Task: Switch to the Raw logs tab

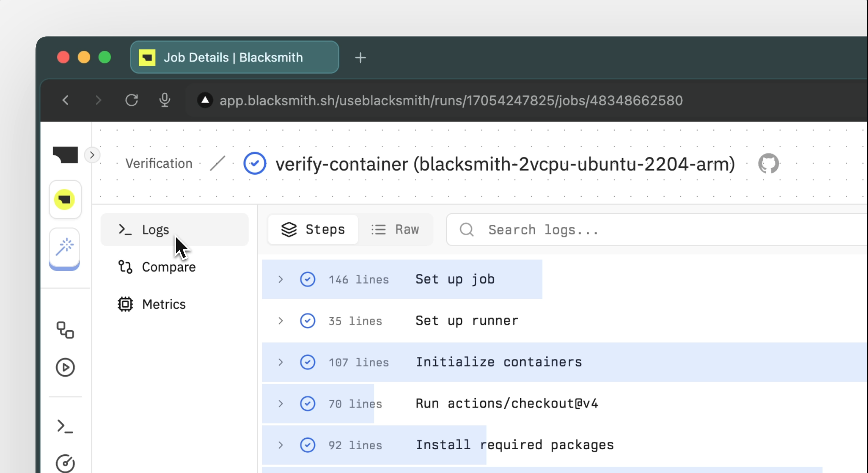Action: tap(395, 229)
